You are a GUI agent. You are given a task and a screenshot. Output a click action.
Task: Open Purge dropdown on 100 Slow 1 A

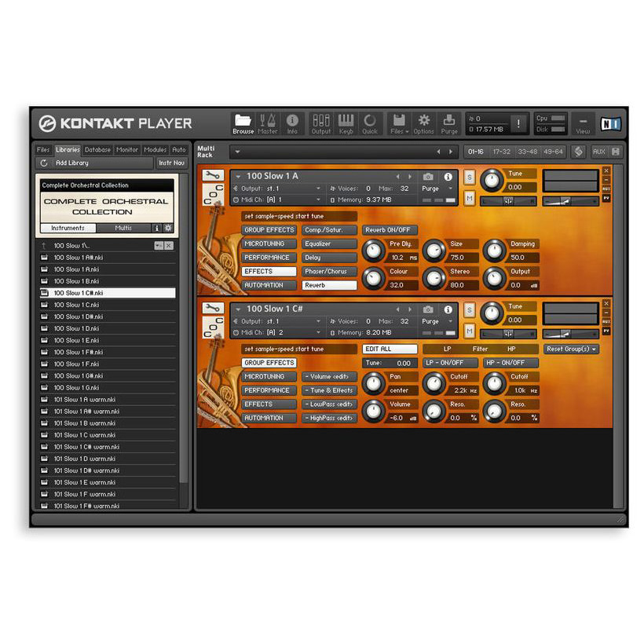(451, 188)
